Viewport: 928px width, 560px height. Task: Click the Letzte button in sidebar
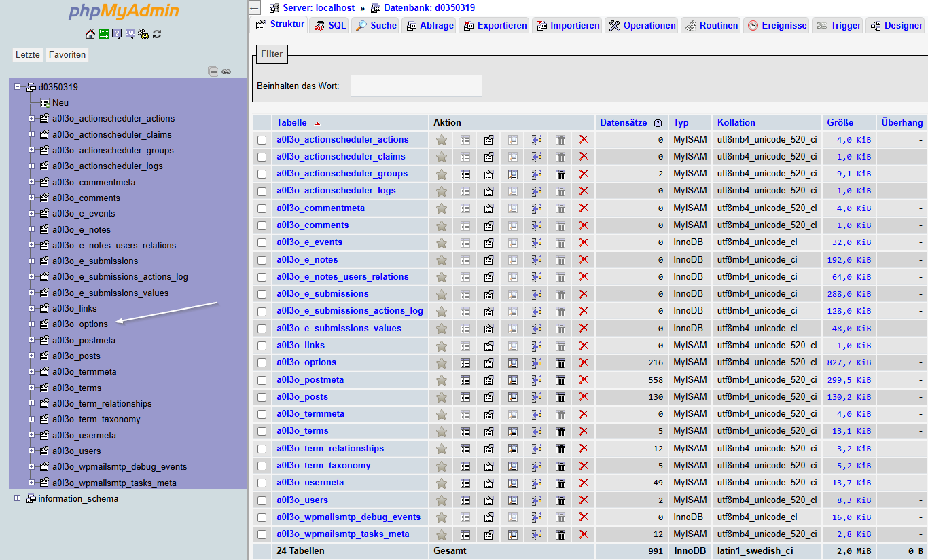tap(28, 55)
